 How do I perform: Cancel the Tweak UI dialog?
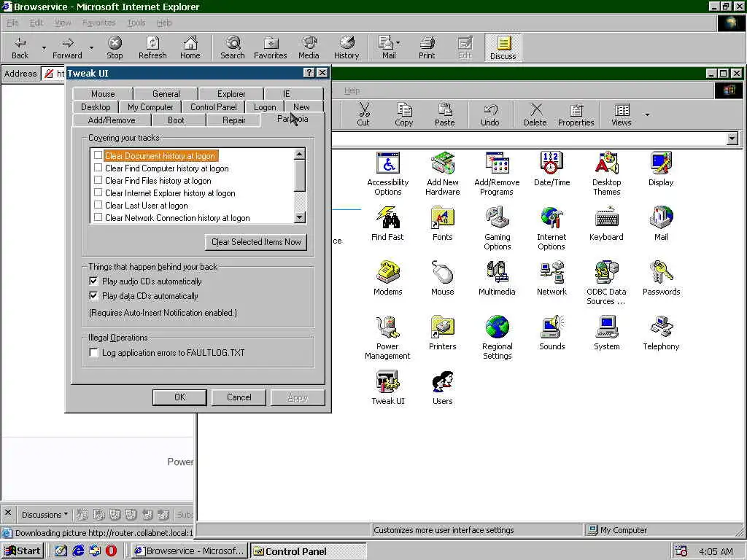pyautogui.click(x=239, y=397)
